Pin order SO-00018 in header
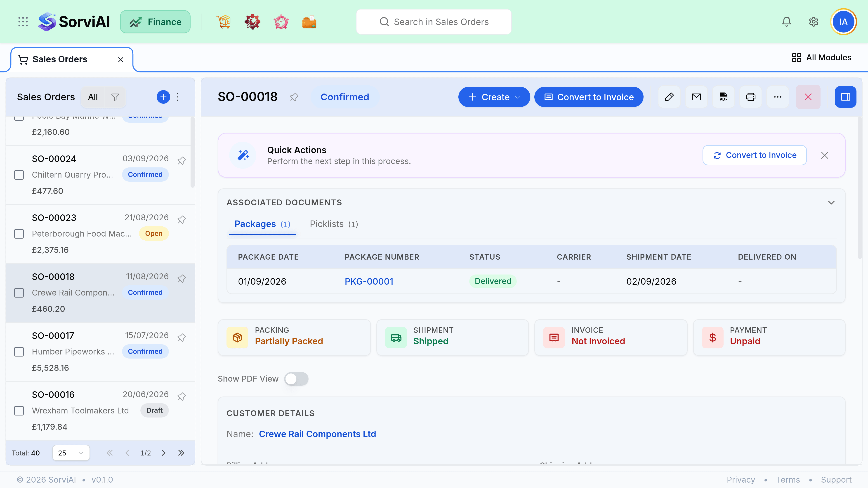Image resolution: width=868 pixels, height=488 pixels. [x=294, y=97]
